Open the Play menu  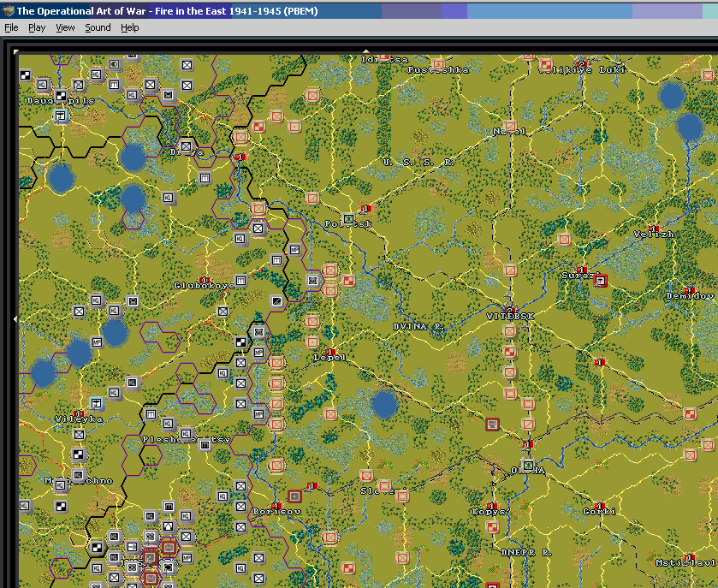37,28
